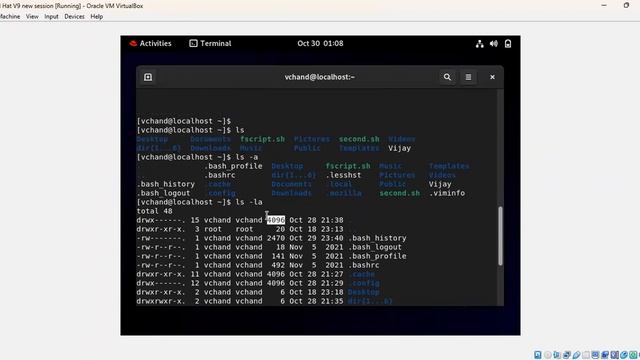
Task: Open the clock showing Oct 30 01:08
Action: point(320,43)
